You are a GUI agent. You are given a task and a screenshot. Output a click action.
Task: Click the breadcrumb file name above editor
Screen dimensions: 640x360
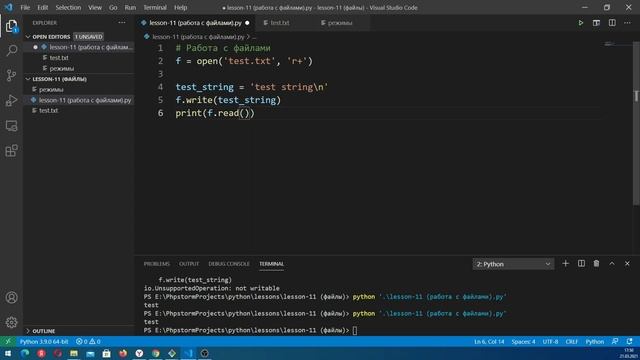coord(198,37)
